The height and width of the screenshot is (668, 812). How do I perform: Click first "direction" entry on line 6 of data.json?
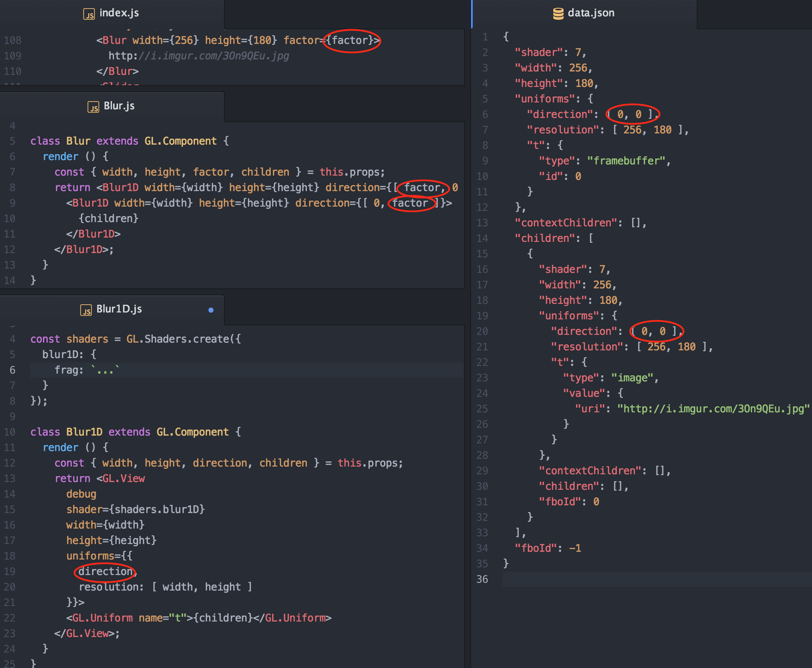[x=593, y=114]
